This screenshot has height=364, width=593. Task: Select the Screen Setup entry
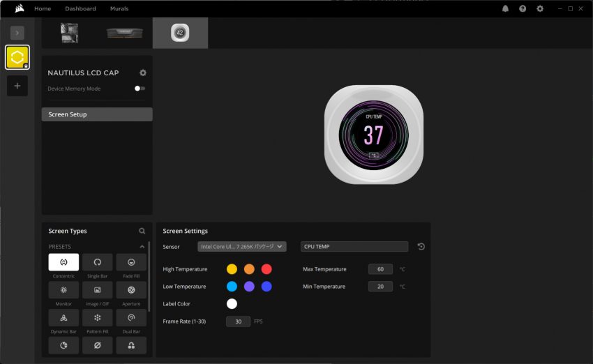[97, 114]
